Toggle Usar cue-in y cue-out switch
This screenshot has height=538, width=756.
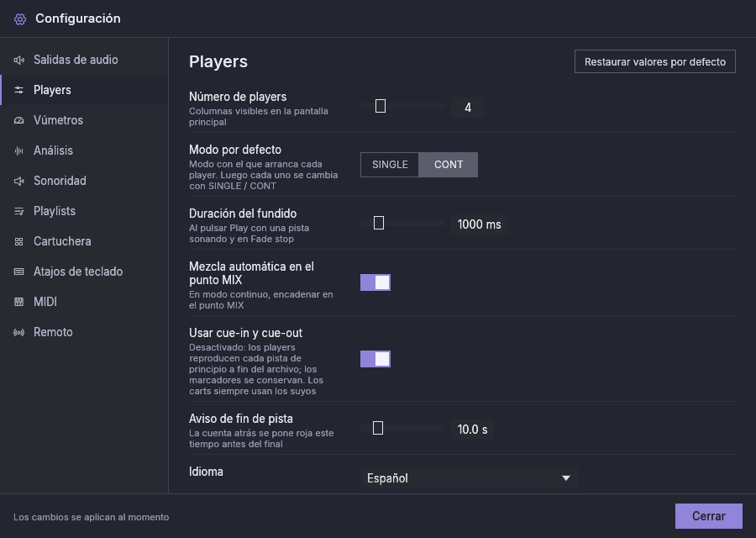[375, 359]
